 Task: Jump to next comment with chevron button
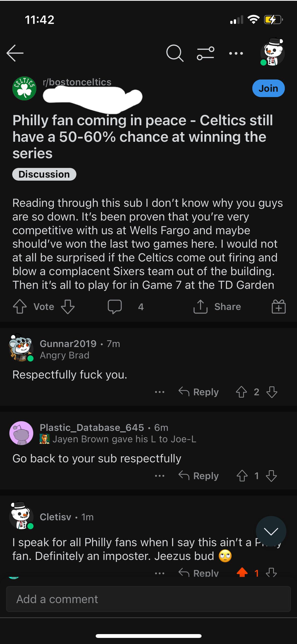[271, 531]
